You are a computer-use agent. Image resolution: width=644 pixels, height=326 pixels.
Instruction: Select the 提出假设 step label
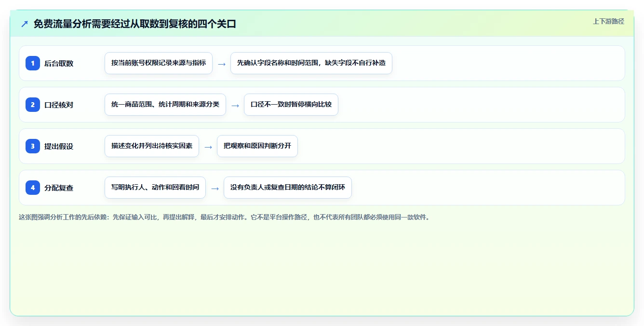coord(59,146)
